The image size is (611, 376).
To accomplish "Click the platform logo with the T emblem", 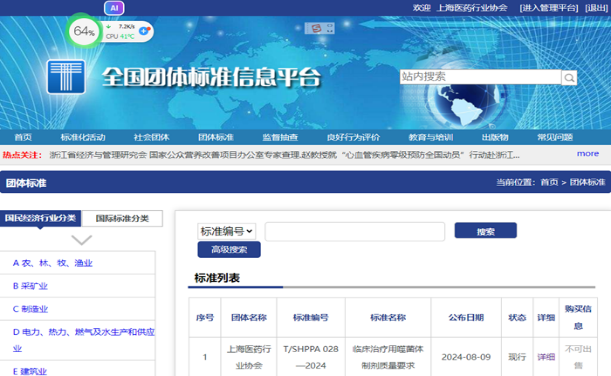I will tap(66, 77).
